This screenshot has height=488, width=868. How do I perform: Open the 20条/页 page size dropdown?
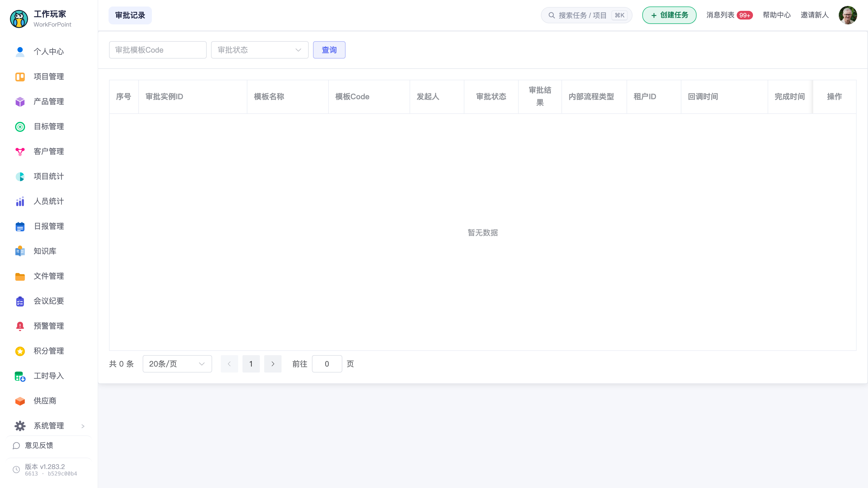point(177,364)
